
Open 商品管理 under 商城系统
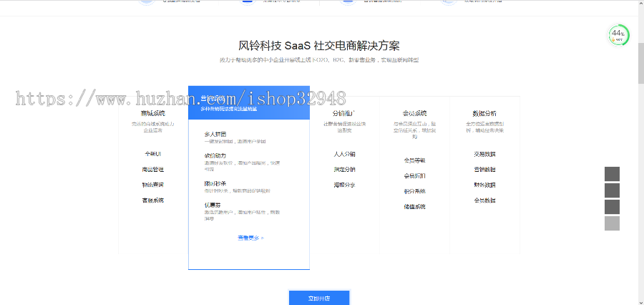click(153, 170)
